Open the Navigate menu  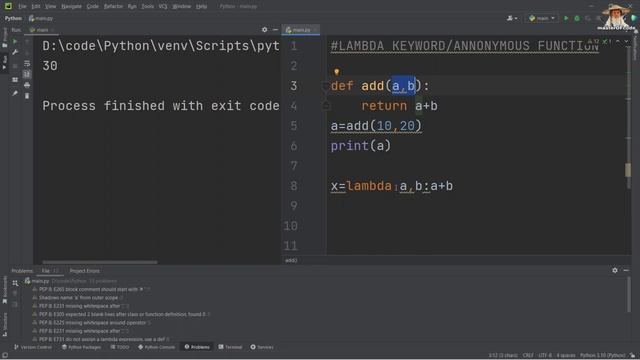coord(71,7)
